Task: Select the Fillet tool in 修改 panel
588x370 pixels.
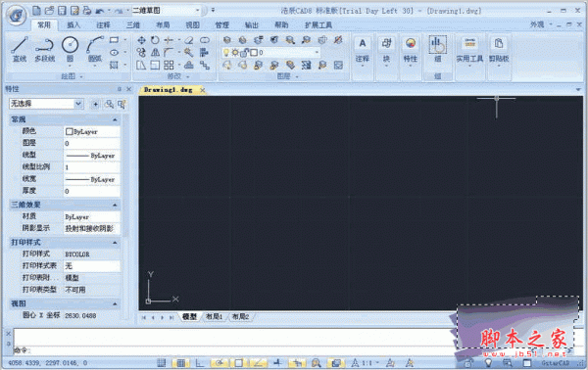Action: point(169,53)
